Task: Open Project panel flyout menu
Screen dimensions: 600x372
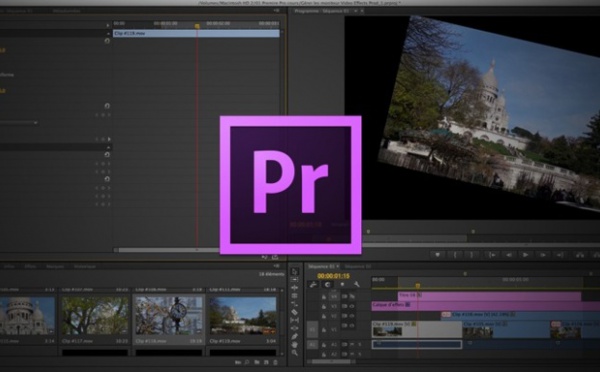Action: tap(277, 266)
